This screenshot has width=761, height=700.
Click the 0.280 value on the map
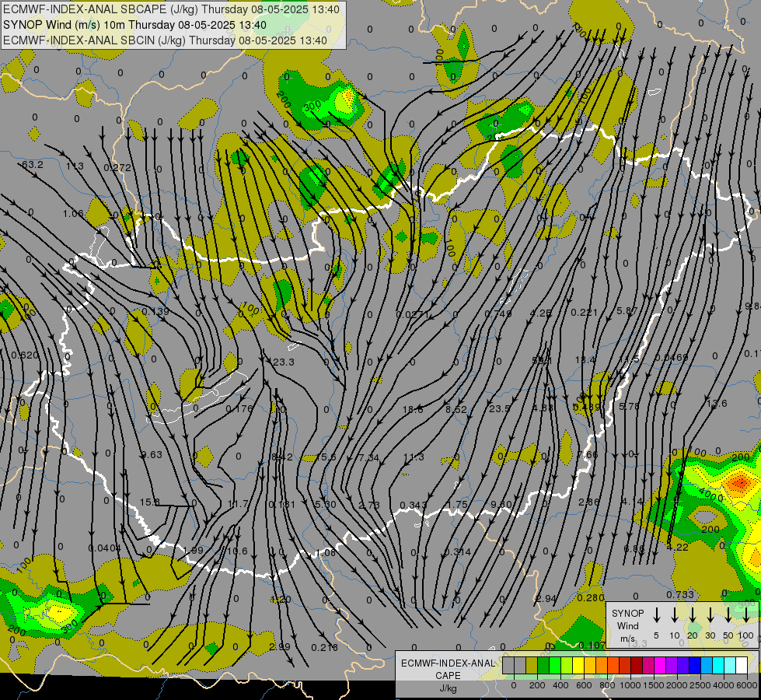[590, 597]
